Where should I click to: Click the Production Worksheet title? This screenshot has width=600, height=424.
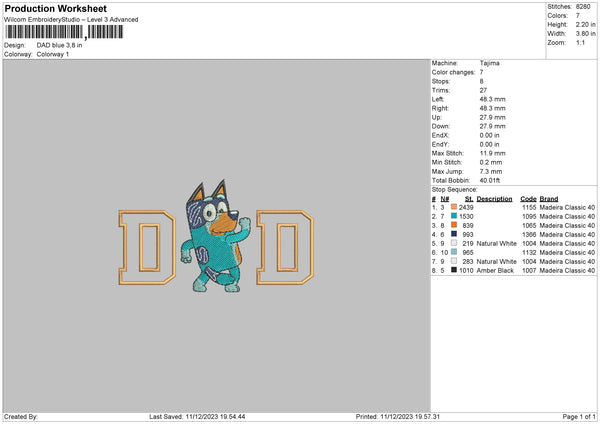pyautogui.click(x=55, y=8)
